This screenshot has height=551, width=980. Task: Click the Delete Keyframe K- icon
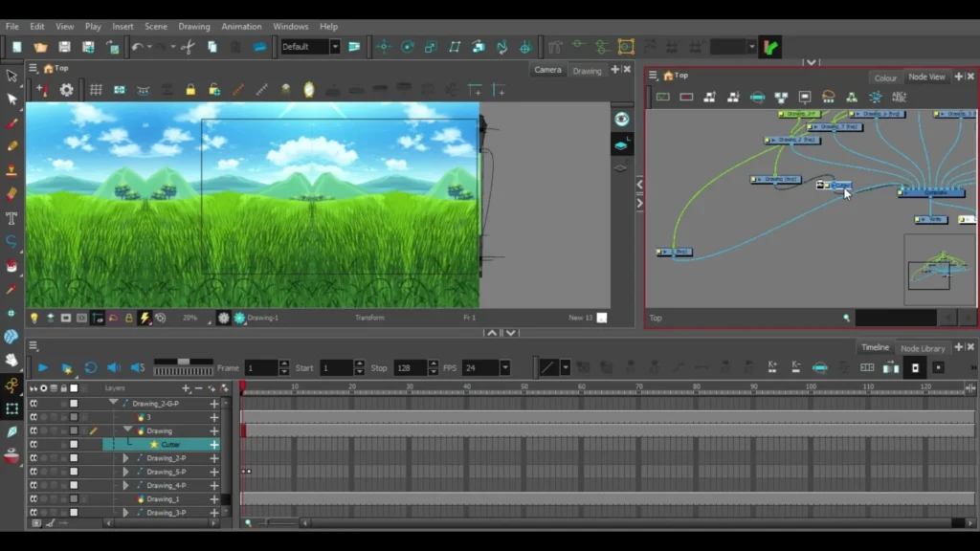[x=796, y=367]
